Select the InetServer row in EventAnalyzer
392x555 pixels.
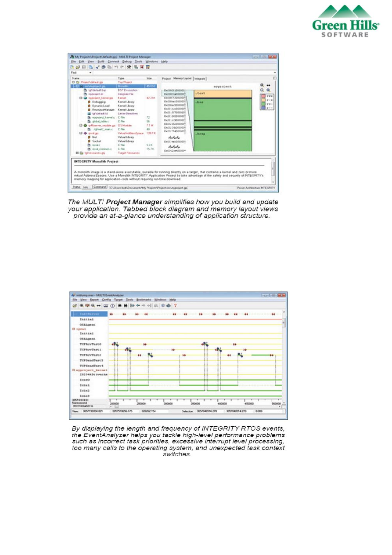[x=89, y=314]
